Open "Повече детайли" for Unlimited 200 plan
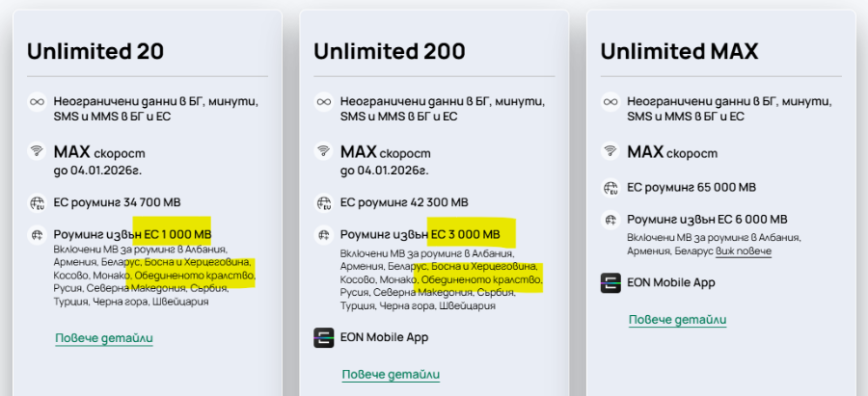 [391, 375]
